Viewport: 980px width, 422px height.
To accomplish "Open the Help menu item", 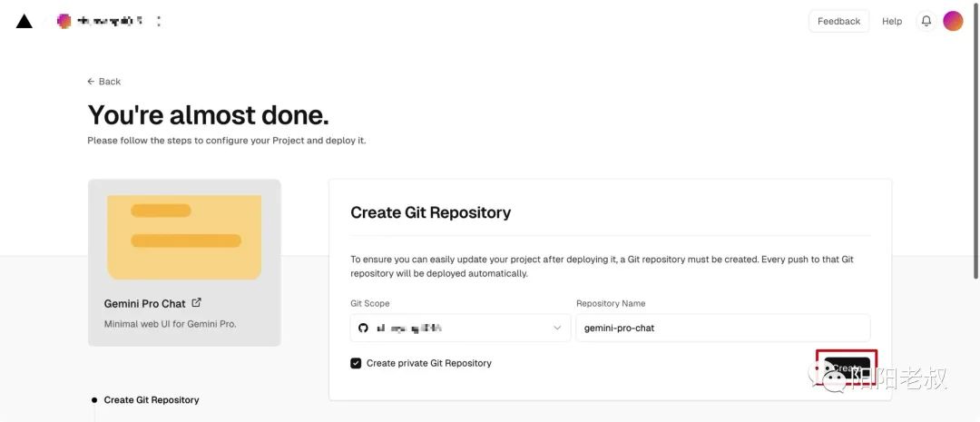I will [892, 21].
